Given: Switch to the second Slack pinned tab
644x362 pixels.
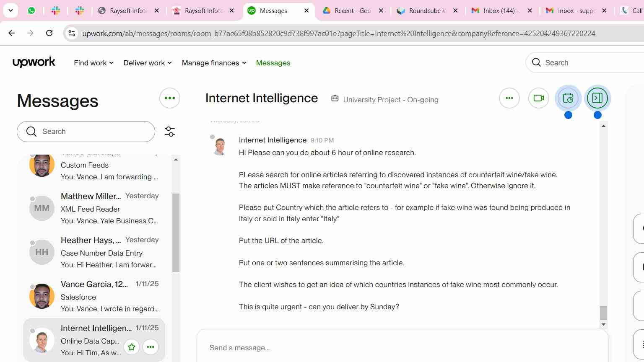Looking at the screenshot, I should point(80,10).
